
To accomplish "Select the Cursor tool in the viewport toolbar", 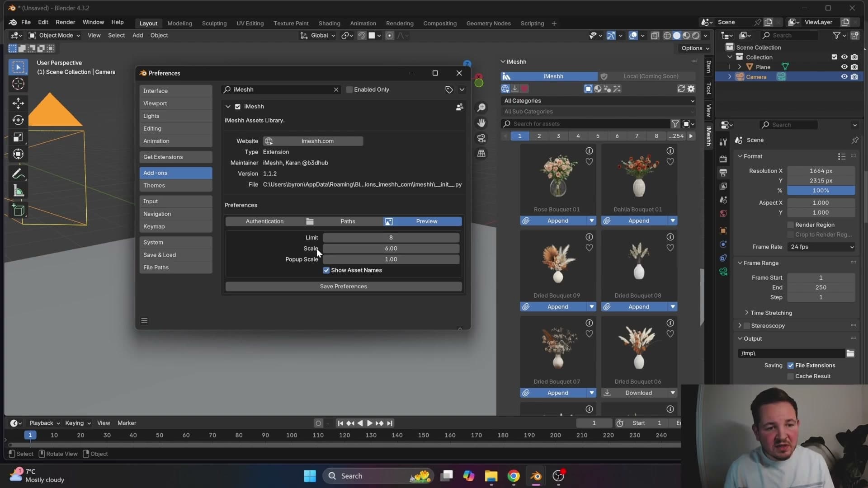I will [x=19, y=84].
